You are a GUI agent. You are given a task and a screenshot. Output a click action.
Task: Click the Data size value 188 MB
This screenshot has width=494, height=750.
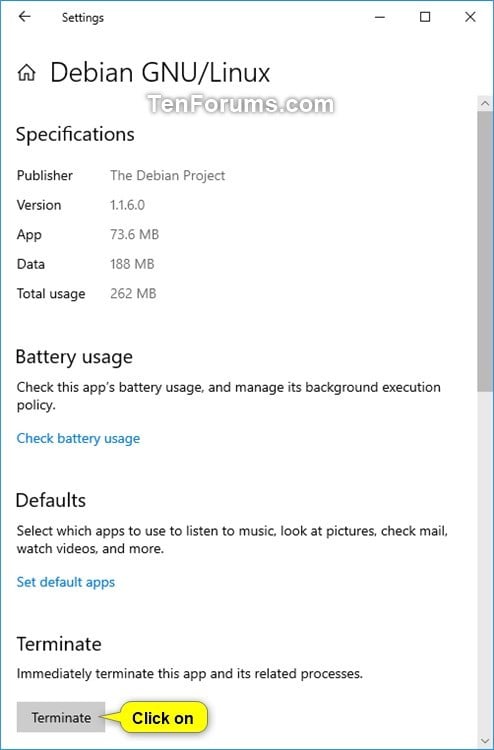tap(132, 264)
